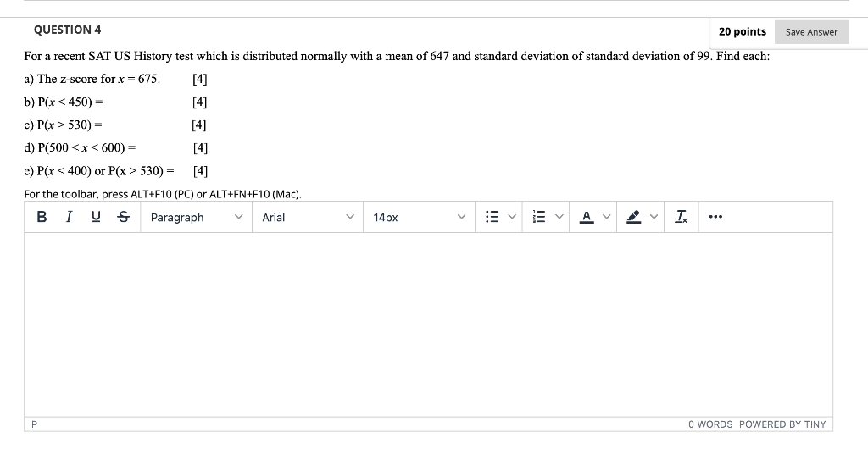Expand bulleted list style arrow
The height and width of the screenshot is (454, 868).
pyautogui.click(x=512, y=217)
